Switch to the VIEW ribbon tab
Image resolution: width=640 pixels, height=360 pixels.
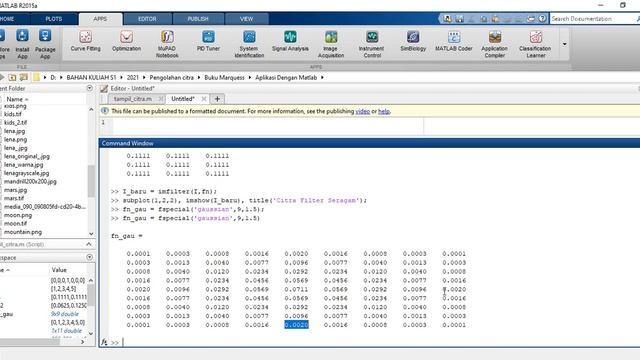(x=247, y=19)
